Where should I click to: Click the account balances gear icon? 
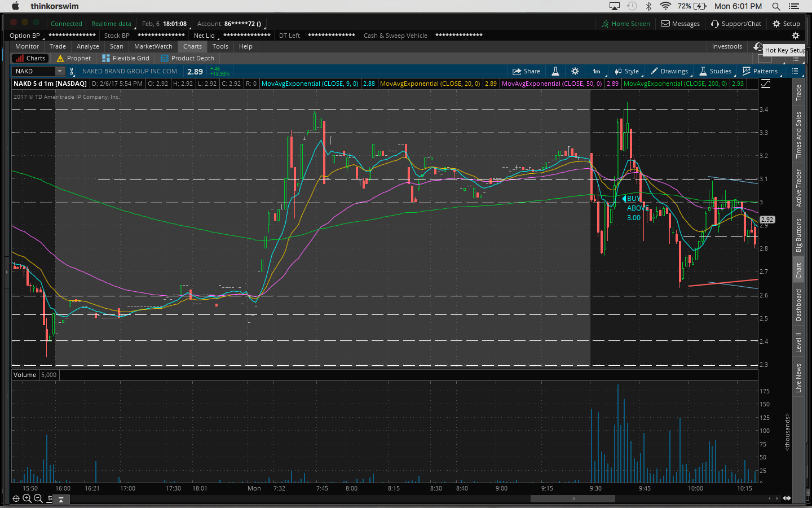tap(796, 36)
